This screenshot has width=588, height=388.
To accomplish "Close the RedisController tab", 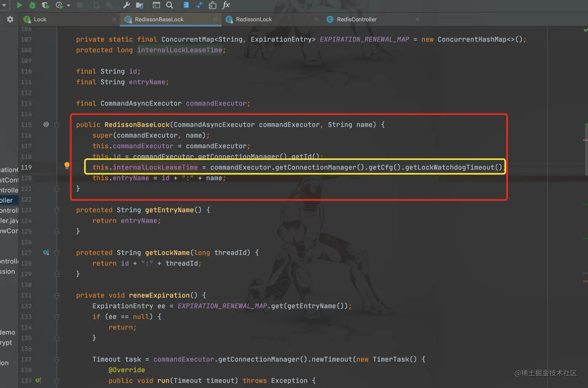I will coord(417,19).
